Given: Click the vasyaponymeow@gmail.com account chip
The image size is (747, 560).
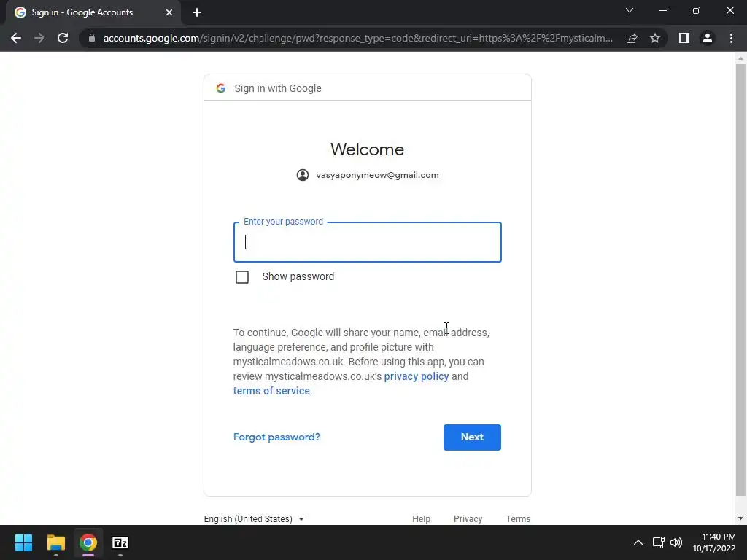Looking at the screenshot, I should coord(368,175).
